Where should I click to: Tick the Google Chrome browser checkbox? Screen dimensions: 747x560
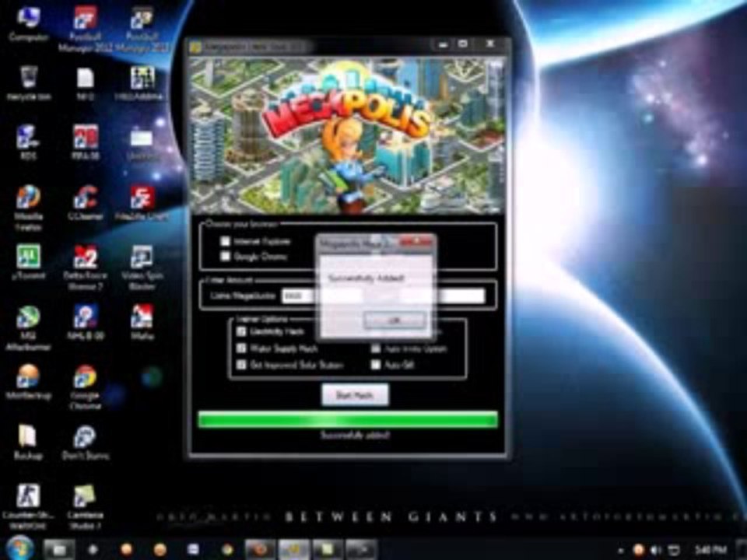tap(225, 256)
